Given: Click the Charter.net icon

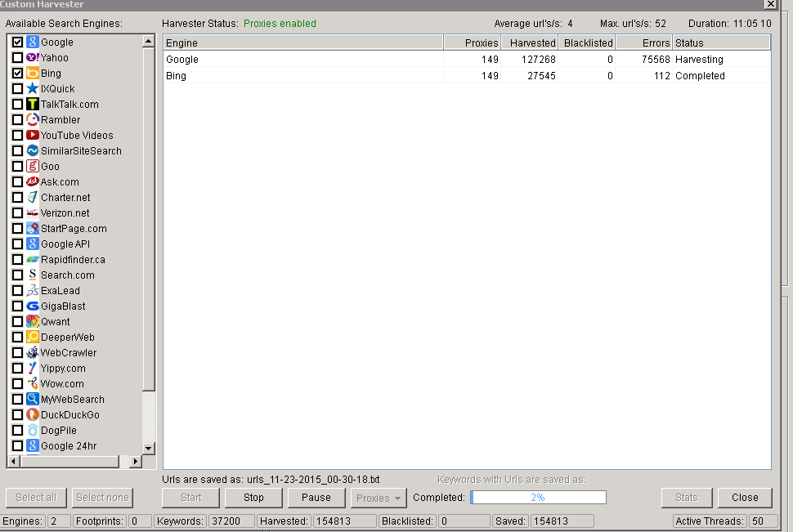Looking at the screenshot, I should coord(33,197).
